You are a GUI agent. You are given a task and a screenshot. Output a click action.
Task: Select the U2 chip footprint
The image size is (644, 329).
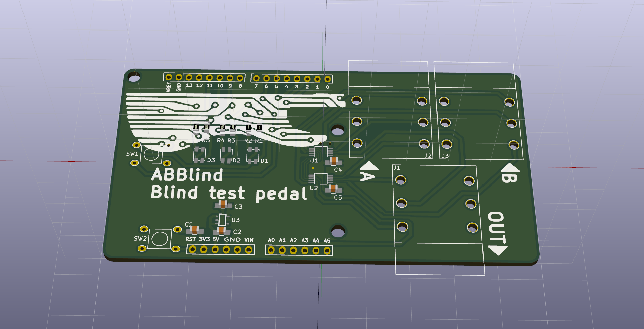pos(321,178)
